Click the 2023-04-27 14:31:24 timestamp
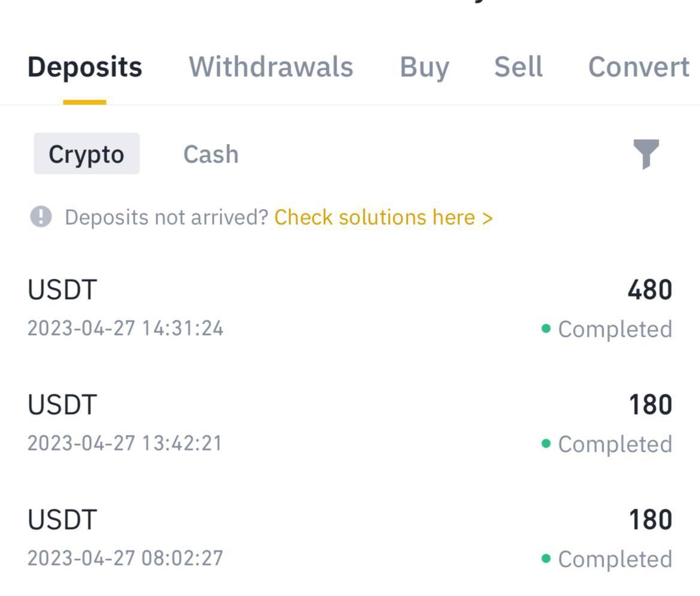 pos(125,328)
